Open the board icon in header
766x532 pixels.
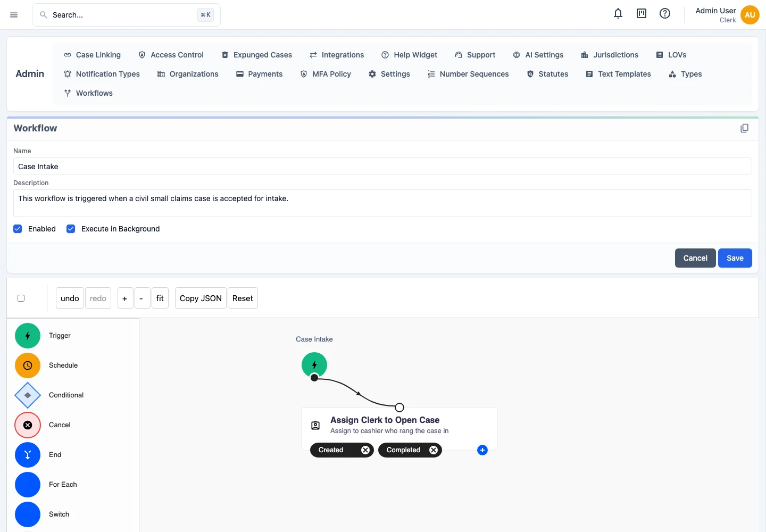coord(642,14)
